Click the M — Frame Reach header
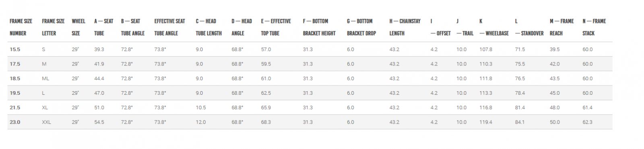 tap(562, 27)
